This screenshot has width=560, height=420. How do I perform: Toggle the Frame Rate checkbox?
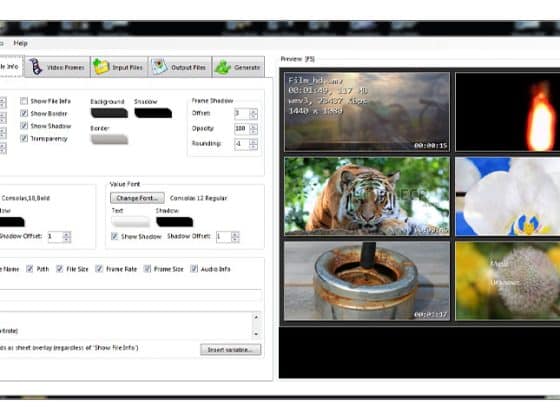coord(99,269)
